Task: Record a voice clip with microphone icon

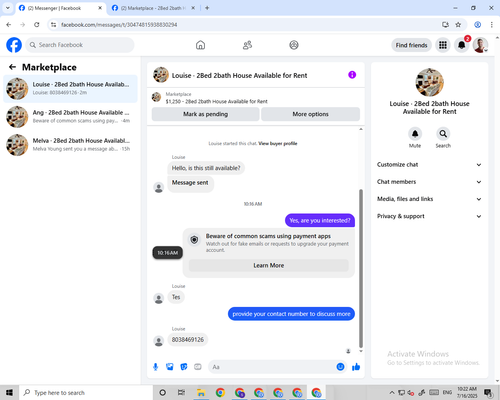Action: click(x=155, y=367)
